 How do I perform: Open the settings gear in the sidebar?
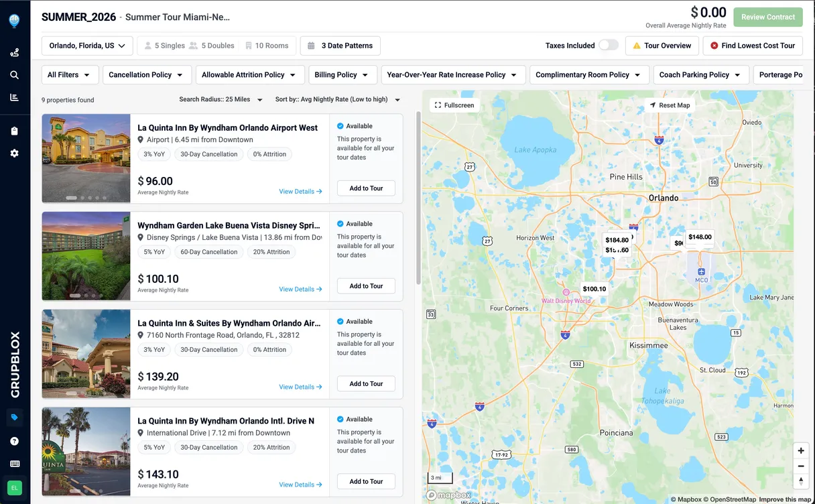(14, 153)
